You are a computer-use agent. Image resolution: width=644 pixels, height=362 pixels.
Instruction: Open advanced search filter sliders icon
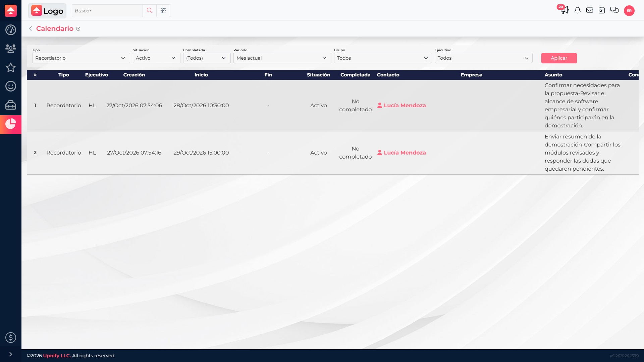click(163, 11)
